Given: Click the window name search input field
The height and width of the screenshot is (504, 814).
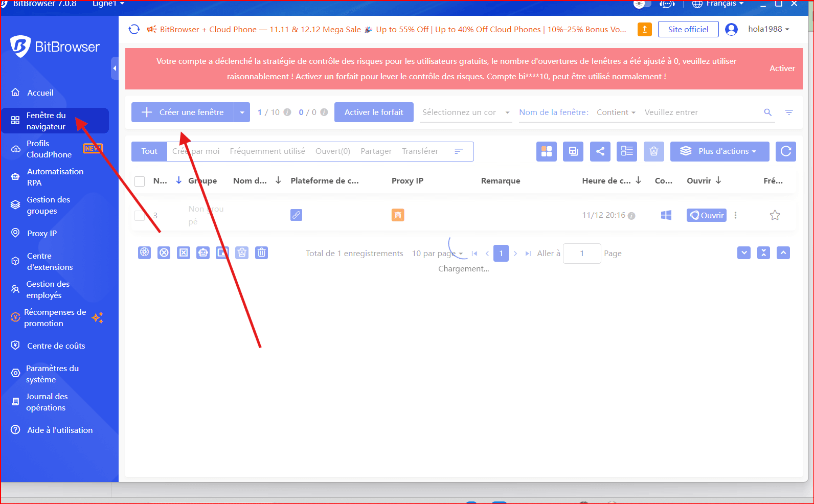Looking at the screenshot, I should (x=700, y=112).
